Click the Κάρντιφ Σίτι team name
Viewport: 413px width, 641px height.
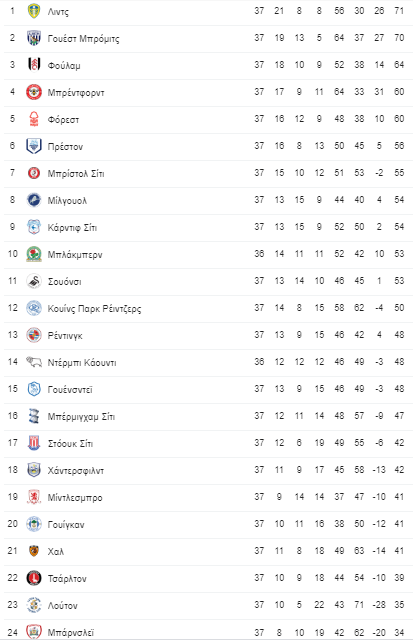pyautogui.click(x=72, y=228)
